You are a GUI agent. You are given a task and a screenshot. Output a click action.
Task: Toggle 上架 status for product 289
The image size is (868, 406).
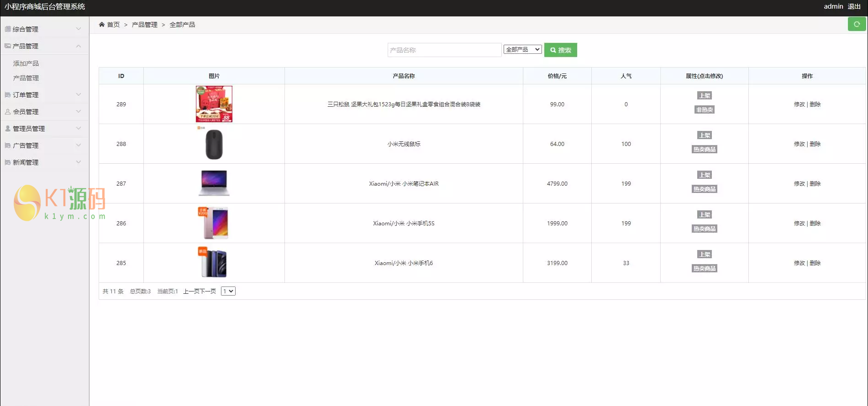tap(705, 96)
